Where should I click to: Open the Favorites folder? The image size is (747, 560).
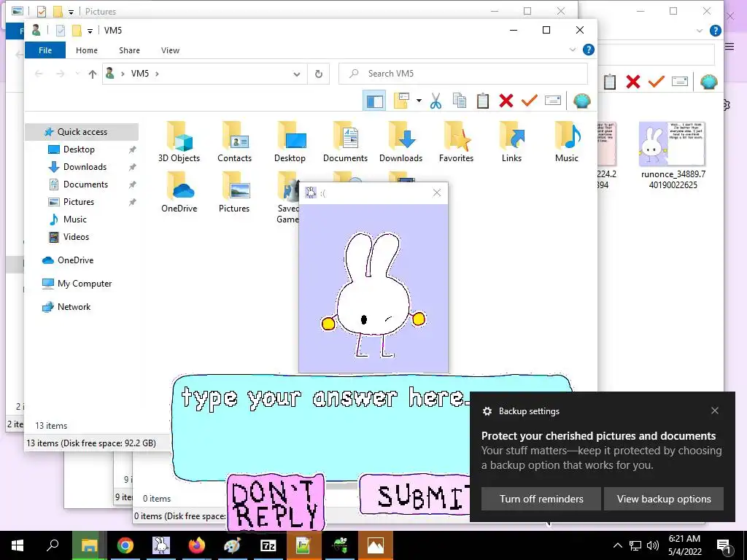click(x=457, y=142)
